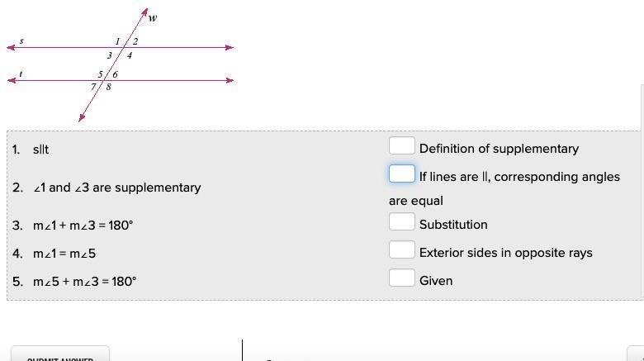Image resolution: width=644 pixels, height=361 pixels.
Task: Click the transversal label w in diagram
Action: click(153, 18)
